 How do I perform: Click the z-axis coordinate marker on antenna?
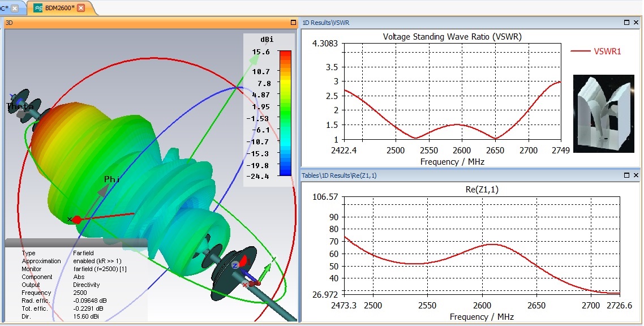[x=235, y=265]
